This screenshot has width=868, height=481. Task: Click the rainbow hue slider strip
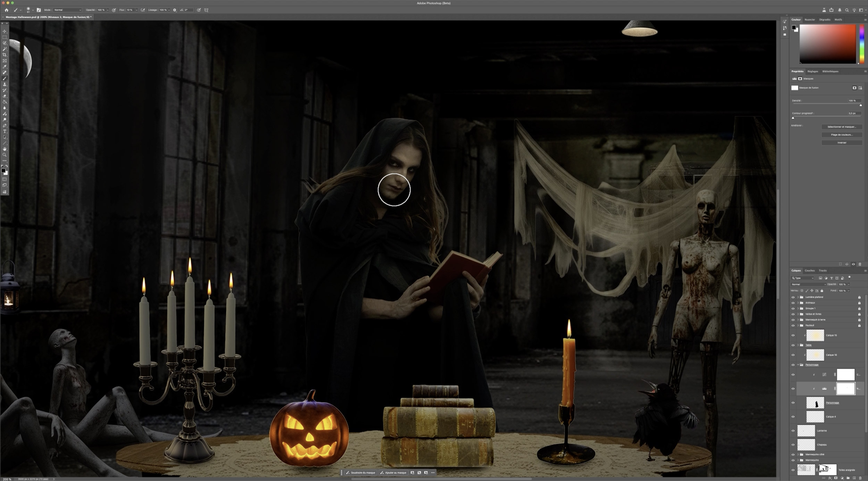point(861,44)
